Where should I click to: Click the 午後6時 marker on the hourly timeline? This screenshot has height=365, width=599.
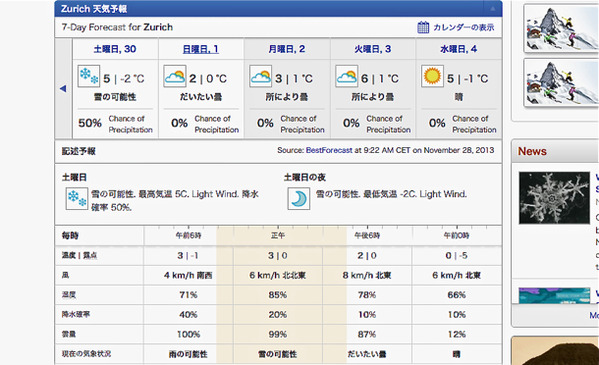(x=367, y=235)
